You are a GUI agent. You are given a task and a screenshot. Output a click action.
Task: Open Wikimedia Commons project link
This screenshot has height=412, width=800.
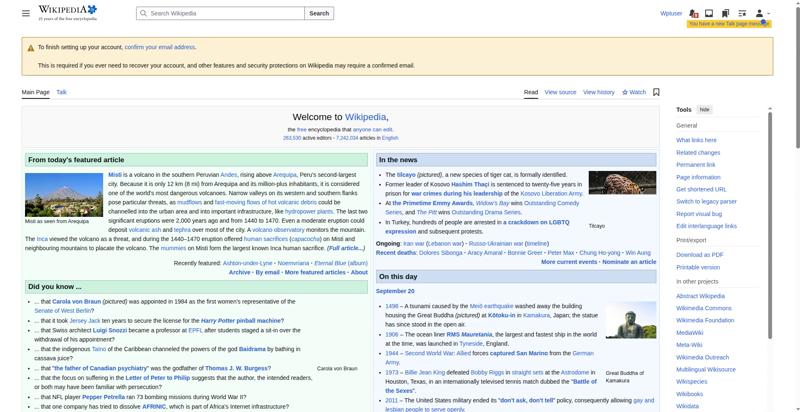704,308
